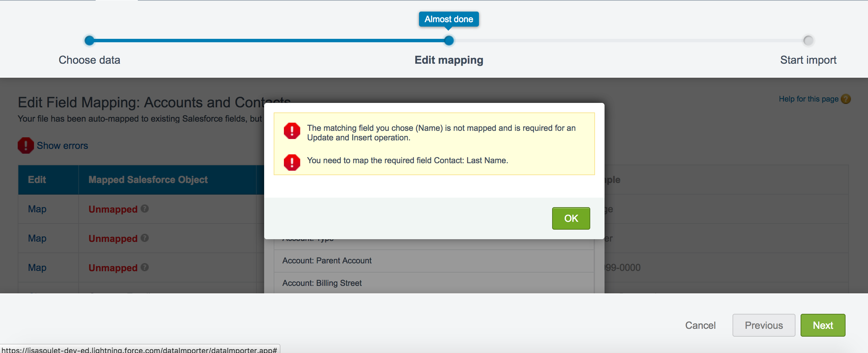
Task: Click the Edit mapping progress step marker
Action: coord(449,41)
